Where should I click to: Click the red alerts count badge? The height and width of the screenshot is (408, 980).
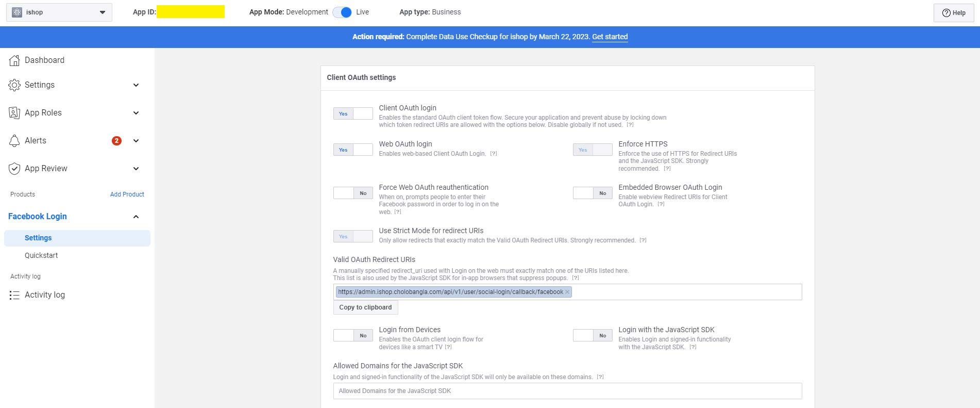point(116,141)
